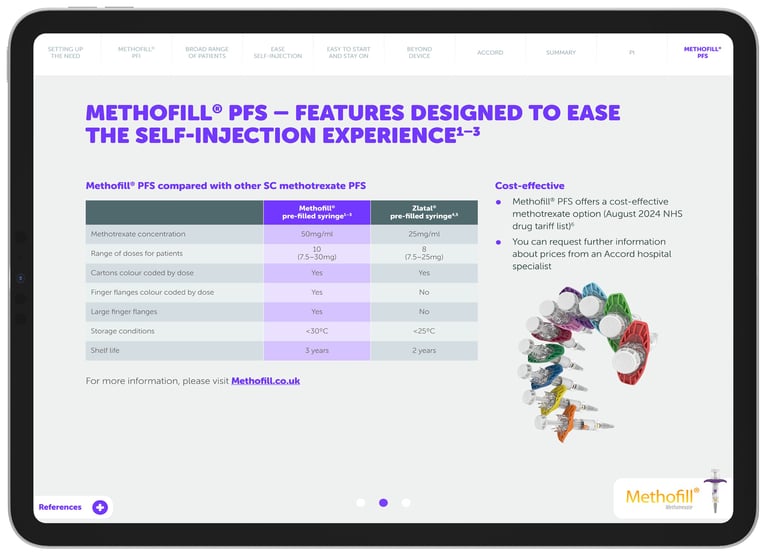Click the Methofill logo in the corner
Image resolution: width=768 pixels, height=557 pixels.
tap(663, 497)
